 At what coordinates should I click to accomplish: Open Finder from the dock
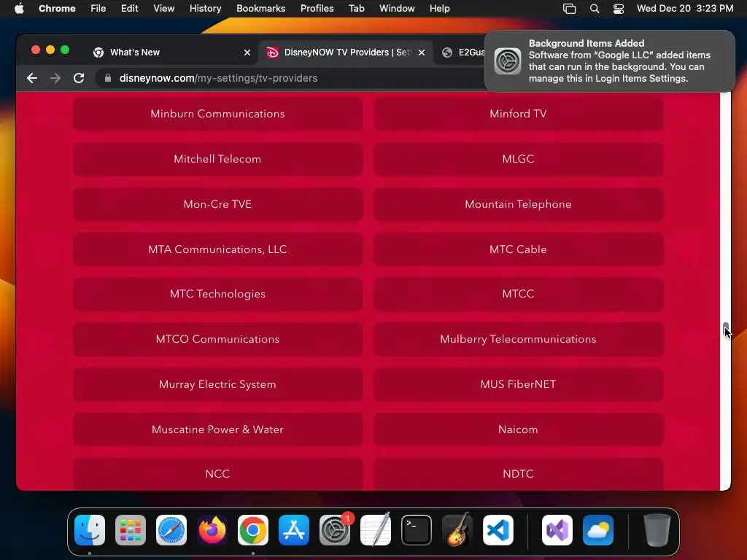(x=90, y=530)
